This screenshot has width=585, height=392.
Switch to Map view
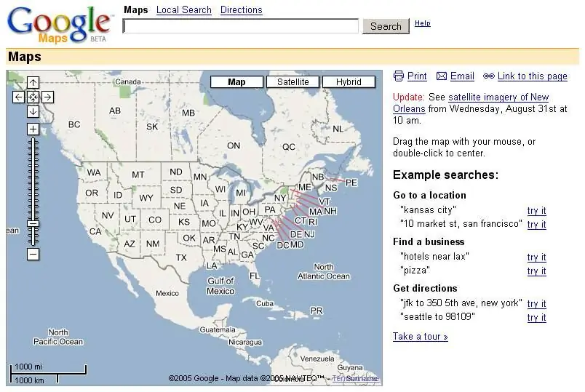tap(236, 82)
